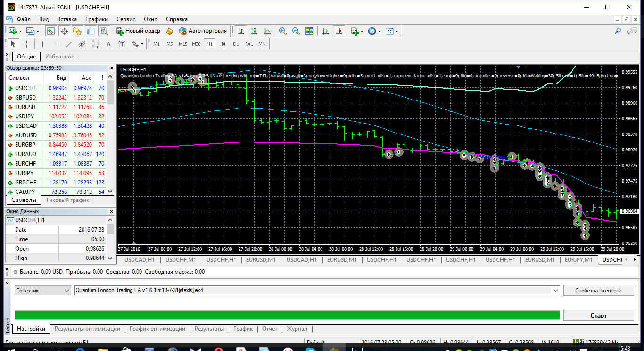Toggle chart auto scroll
Viewport: 644px width, 351px height.
tap(326, 31)
